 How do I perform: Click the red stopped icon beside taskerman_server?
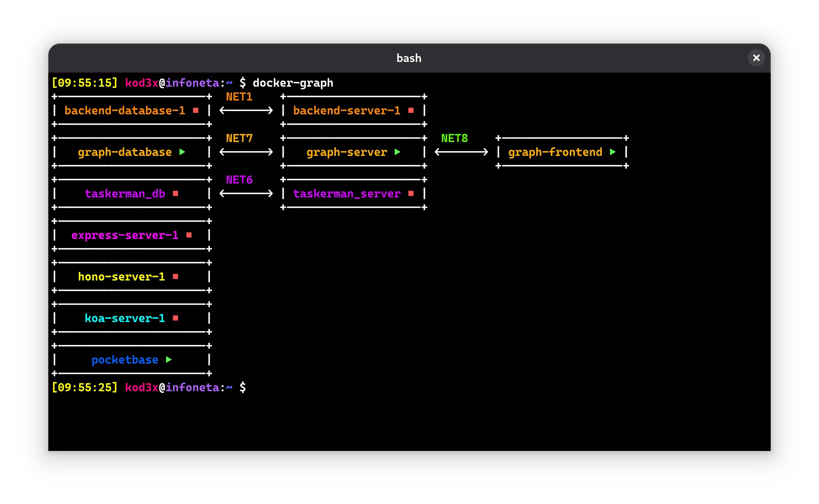tap(411, 193)
